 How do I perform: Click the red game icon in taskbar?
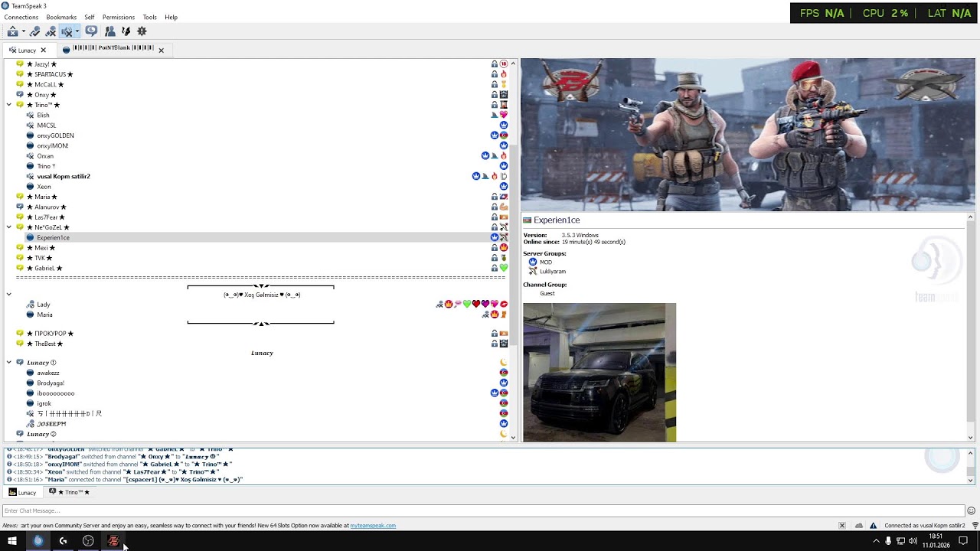tap(113, 541)
